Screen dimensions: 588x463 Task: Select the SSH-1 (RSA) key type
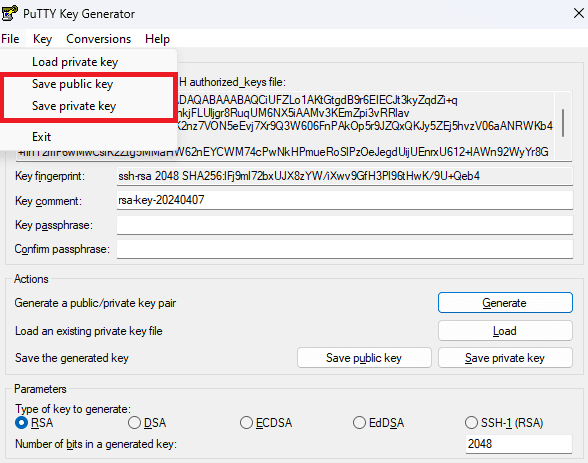tap(504, 423)
